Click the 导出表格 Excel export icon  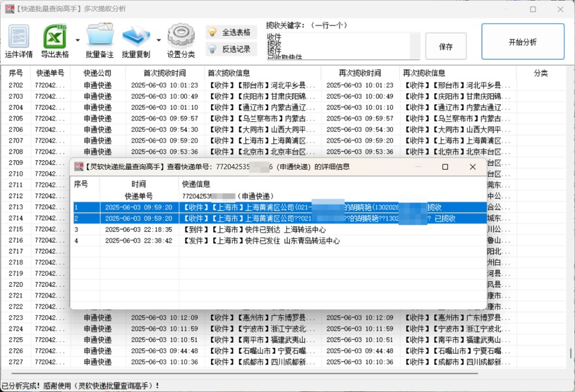[x=54, y=41]
